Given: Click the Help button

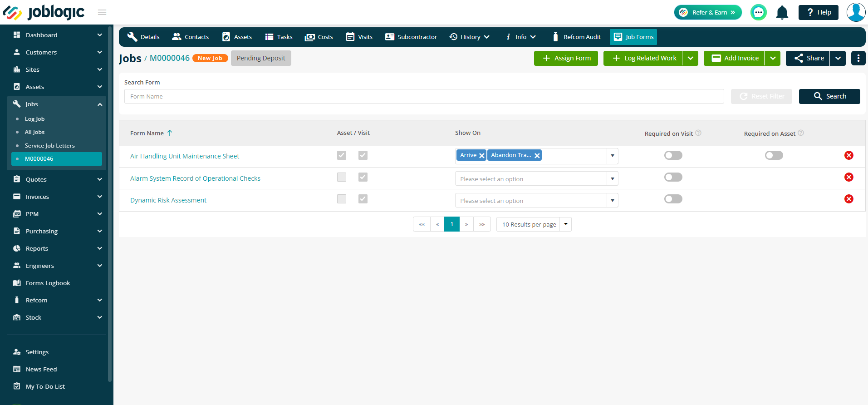Looking at the screenshot, I should pyautogui.click(x=819, y=12).
